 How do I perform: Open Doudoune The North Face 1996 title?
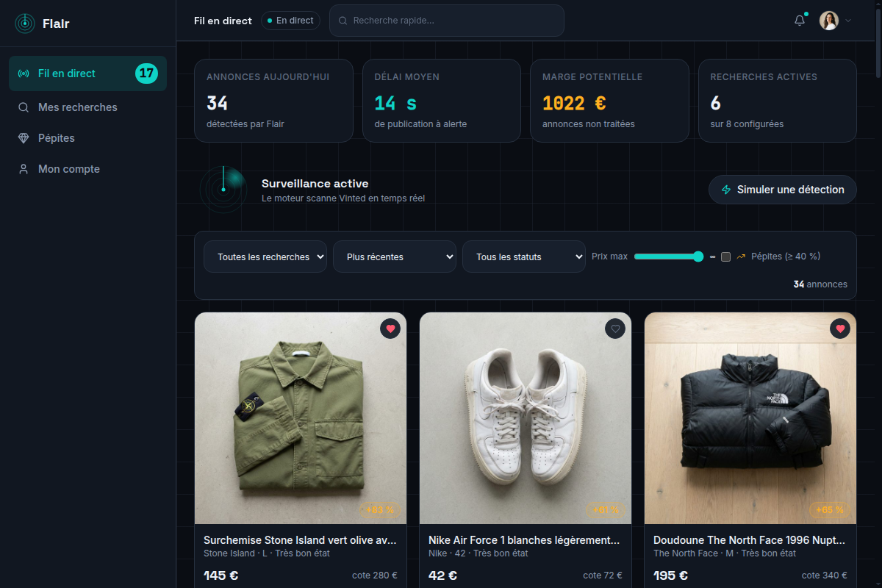(750, 540)
